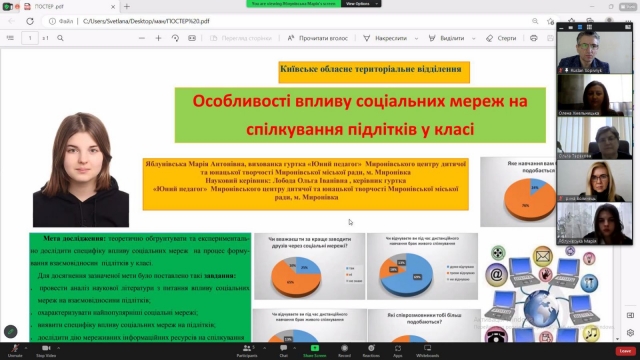Select the Виділити highlight tool

[446, 38]
